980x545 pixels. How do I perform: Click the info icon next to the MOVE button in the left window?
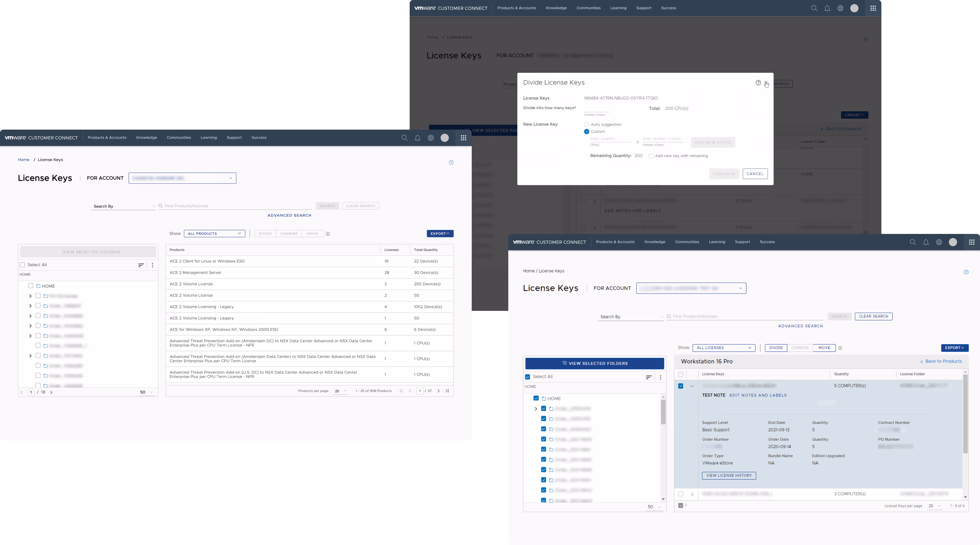point(328,234)
